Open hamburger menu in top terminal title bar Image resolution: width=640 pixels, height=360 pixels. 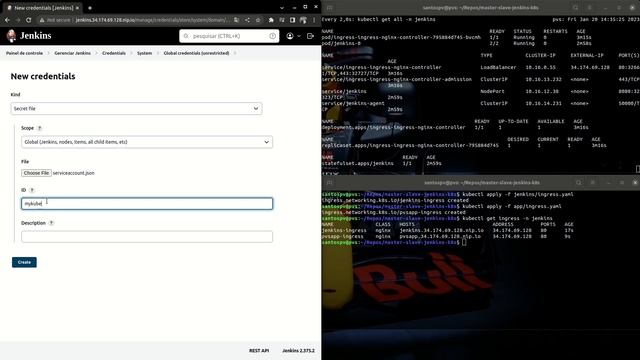click(x=590, y=7)
